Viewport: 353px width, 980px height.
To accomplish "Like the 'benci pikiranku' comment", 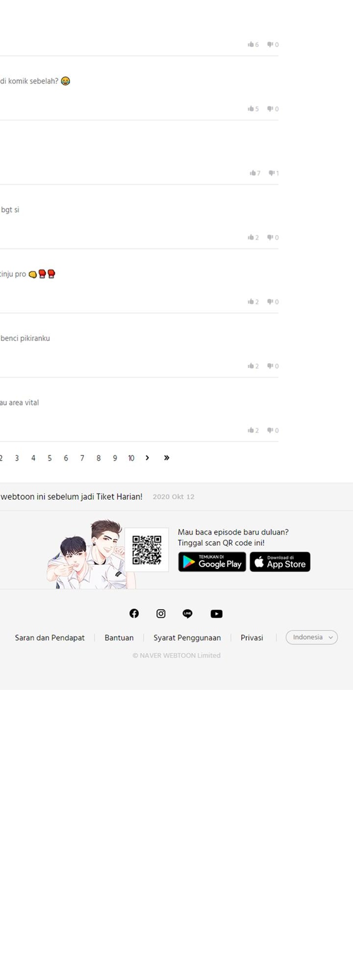I will tap(253, 366).
